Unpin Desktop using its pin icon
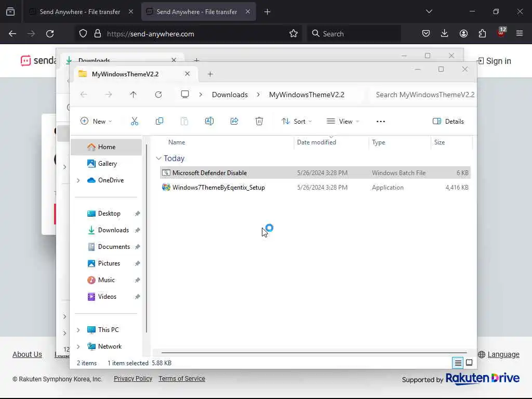532x399 pixels. [x=137, y=214]
